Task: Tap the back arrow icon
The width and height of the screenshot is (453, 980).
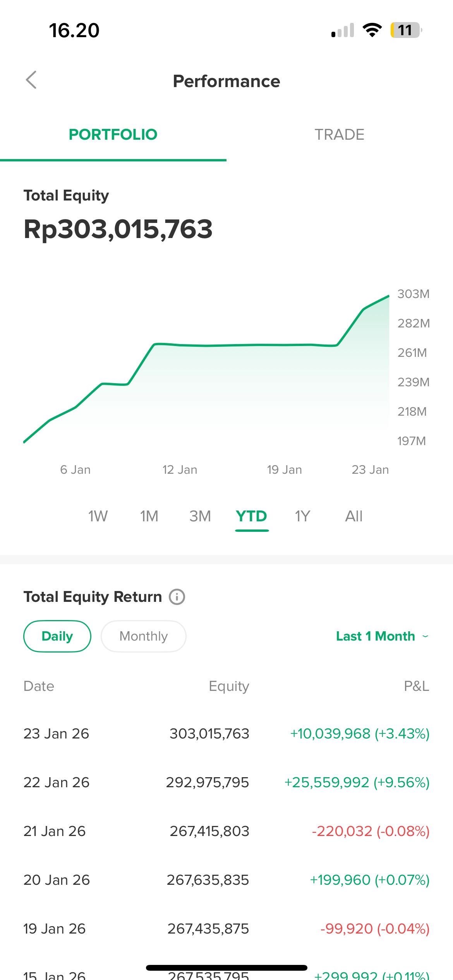Action: pos(31,80)
